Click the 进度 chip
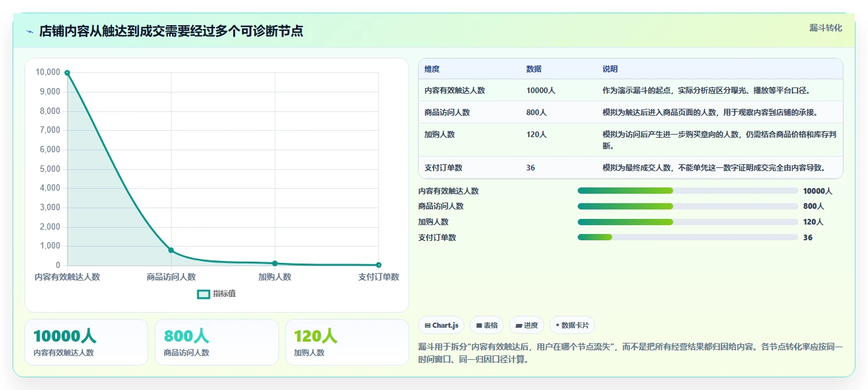This screenshot has height=390, width=868. (x=527, y=325)
